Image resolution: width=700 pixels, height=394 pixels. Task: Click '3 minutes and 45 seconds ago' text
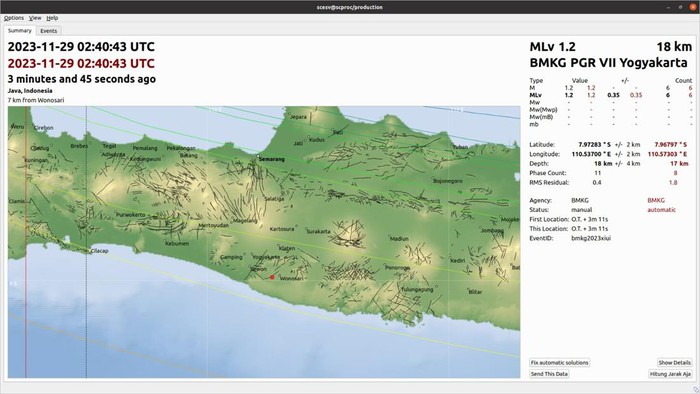[x=82, y=79]
